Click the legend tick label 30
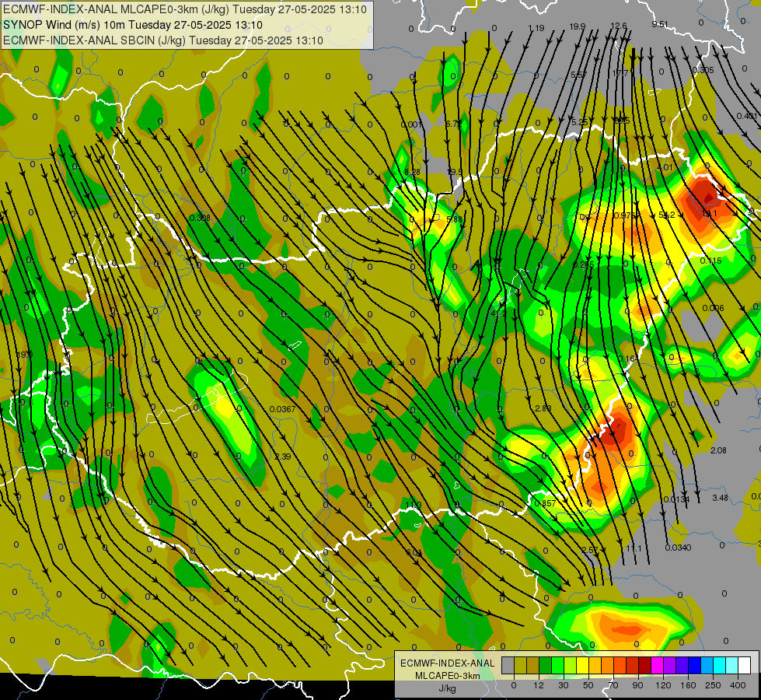The height and width of the screenshot is (700, 761). (563, 685)
